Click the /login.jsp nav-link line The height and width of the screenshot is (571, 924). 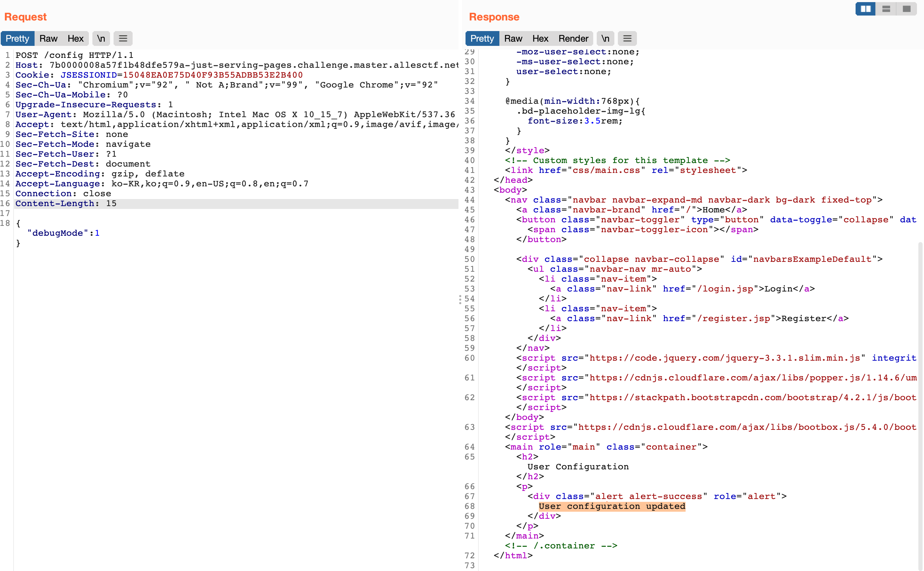[682, 289]
